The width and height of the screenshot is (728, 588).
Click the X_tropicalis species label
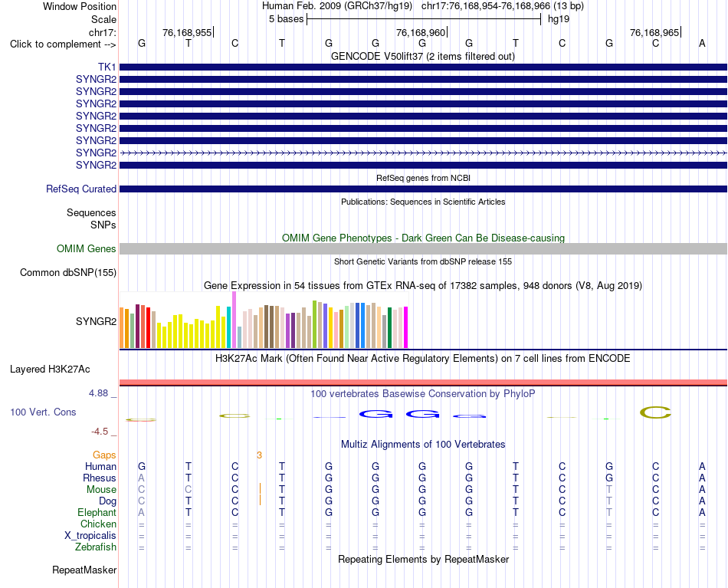[x=90, y=536]
